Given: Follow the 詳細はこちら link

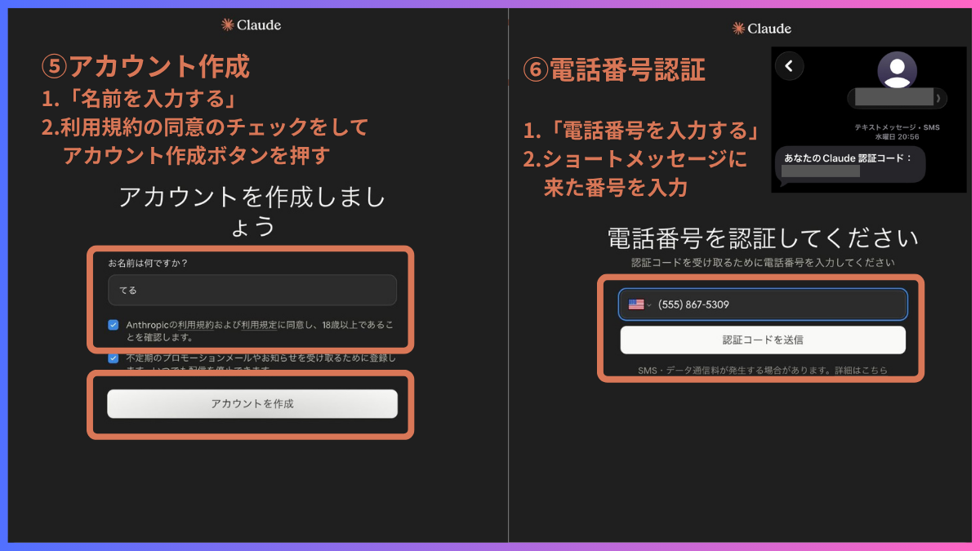Looking at the screenshot, I should [861, 371].
